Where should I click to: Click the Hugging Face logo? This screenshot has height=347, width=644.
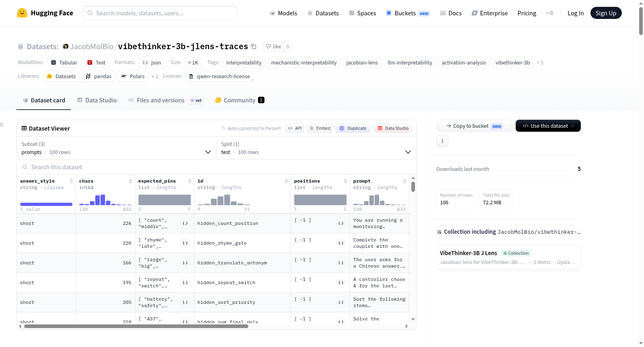(45, 13)
